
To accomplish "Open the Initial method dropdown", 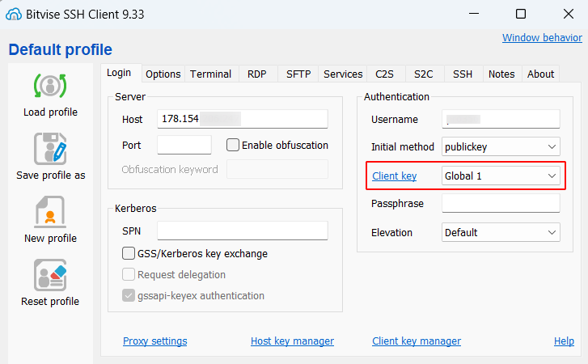I will pos(501,147).
